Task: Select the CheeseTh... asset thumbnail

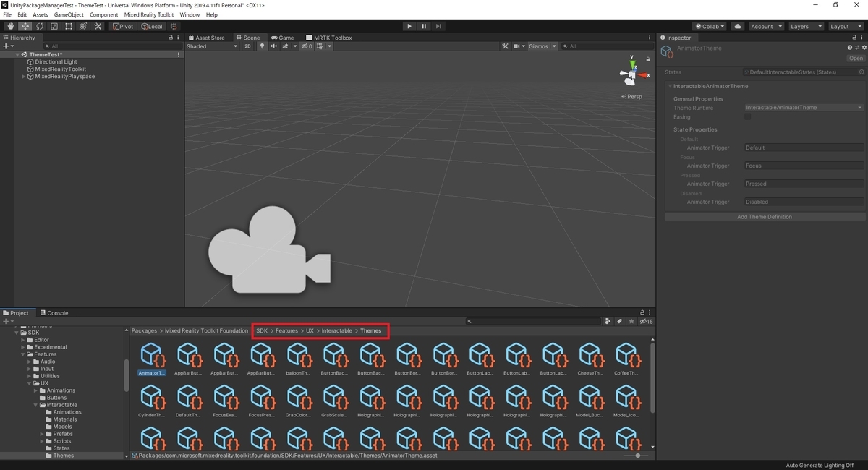Action: click(x=590, y=359)
